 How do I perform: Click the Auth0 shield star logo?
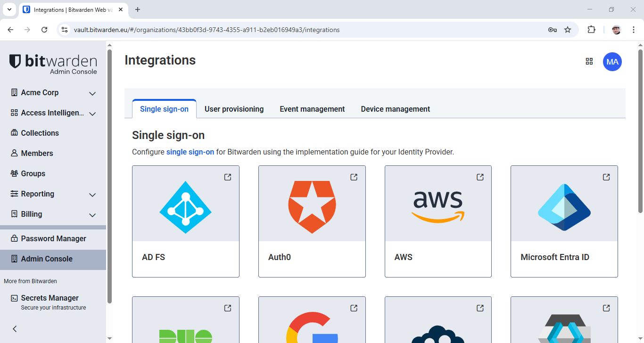[x=312, y=207]
